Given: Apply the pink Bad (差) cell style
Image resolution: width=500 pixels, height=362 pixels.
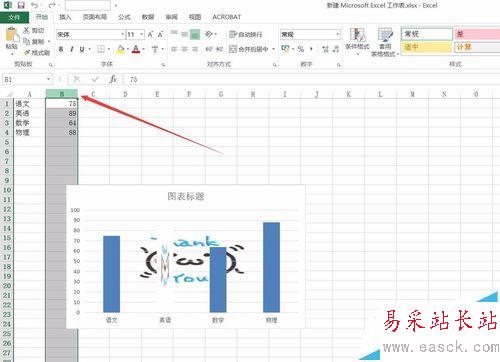Looking at the screenshot, I should point(477,34).
